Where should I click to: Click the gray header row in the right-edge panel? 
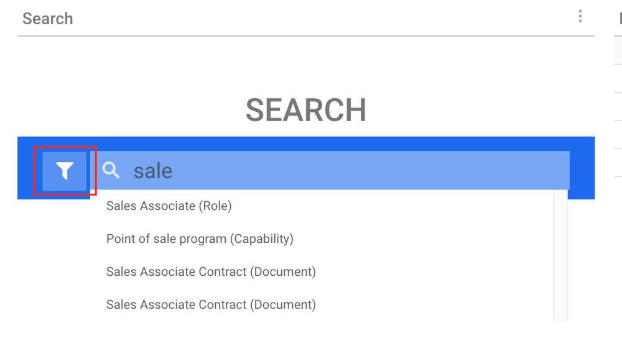(x=618, y=50)
